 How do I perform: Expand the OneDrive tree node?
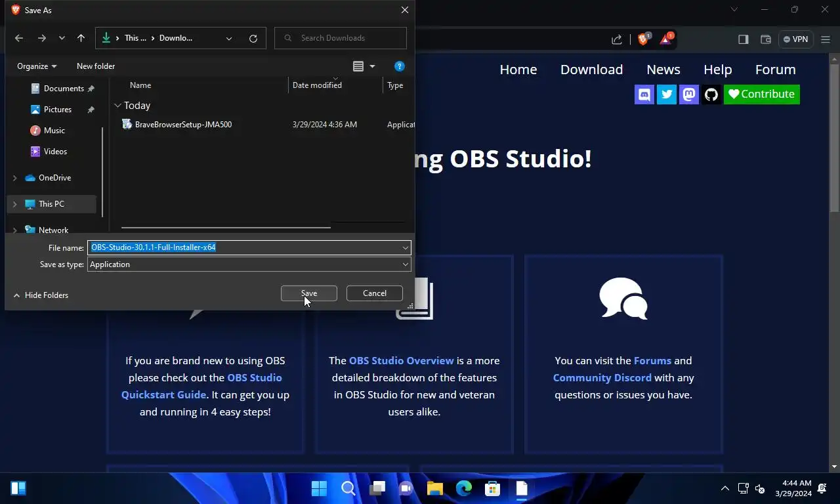click(14, 178)
